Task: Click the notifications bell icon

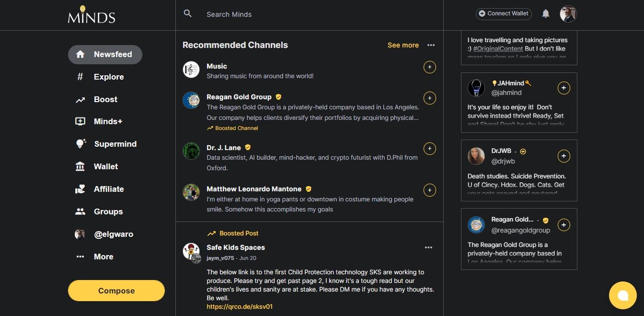Action: tap(545, 14)
